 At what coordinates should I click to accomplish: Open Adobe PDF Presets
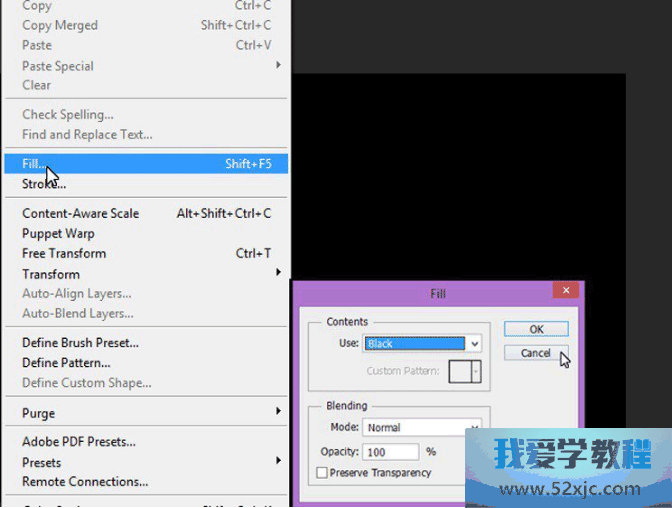click(79, 442)
